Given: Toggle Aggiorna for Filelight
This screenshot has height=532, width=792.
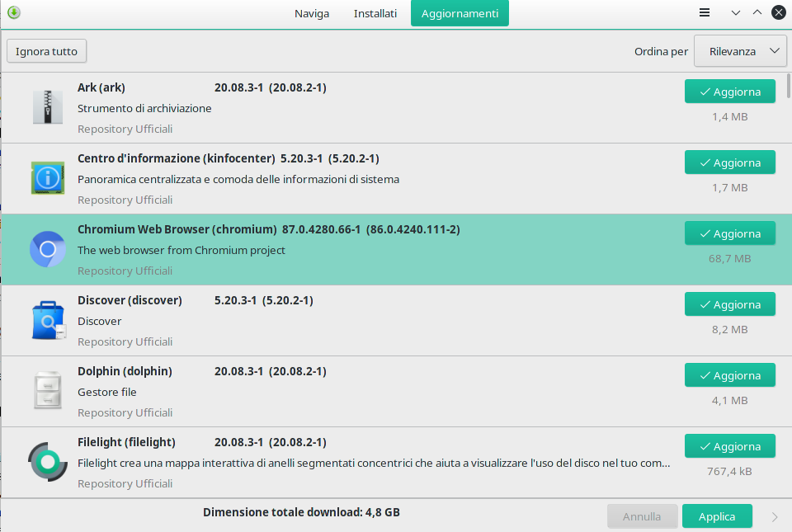Looking at the screenshot, I should point(730,446).
